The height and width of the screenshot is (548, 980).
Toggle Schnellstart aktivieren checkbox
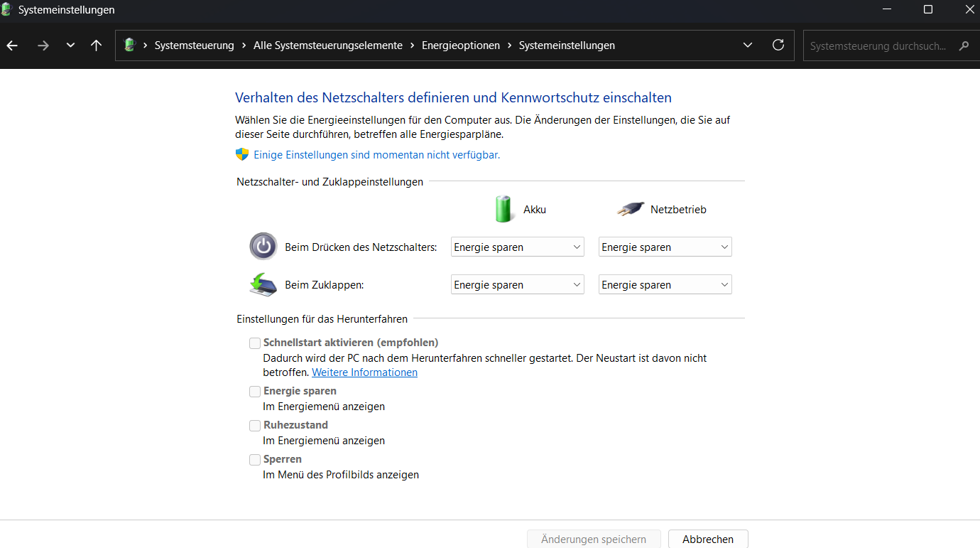[x=255, y=343]
